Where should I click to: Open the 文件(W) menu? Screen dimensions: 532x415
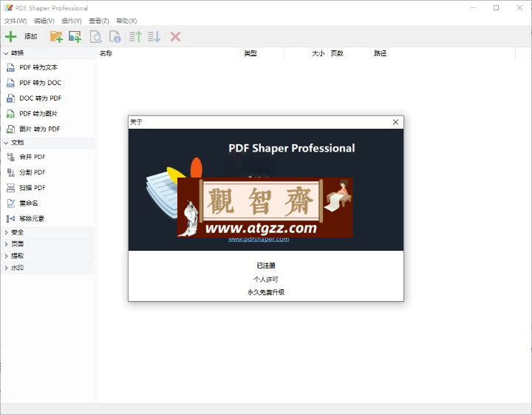pos(16,21)
